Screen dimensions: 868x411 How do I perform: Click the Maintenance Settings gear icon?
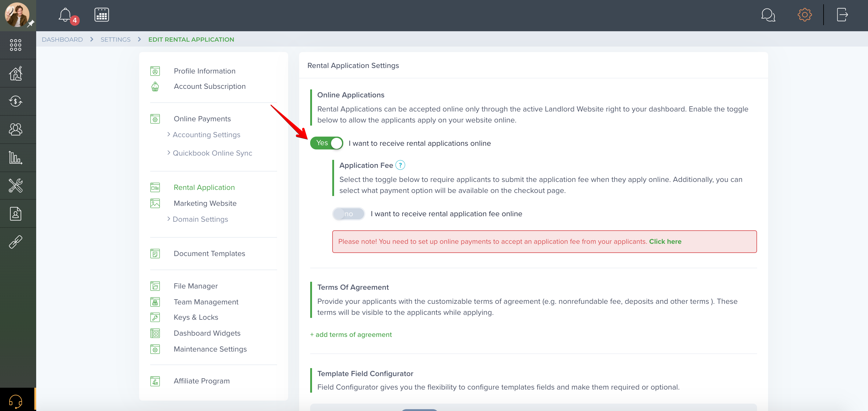(x=155, y=349)
